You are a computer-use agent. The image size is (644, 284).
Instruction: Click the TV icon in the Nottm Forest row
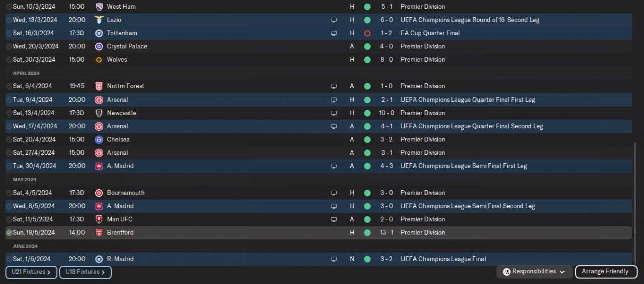point(333,86)
